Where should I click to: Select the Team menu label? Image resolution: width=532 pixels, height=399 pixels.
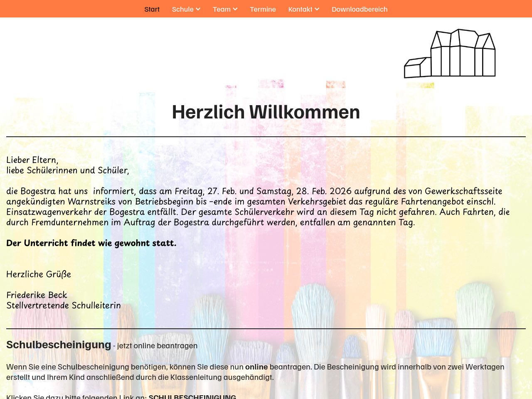pyautogui.click(x=222, y=9)
